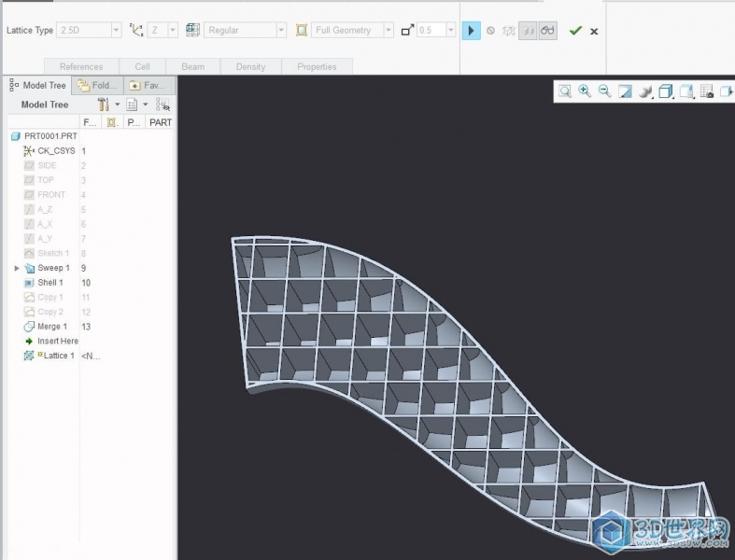Viewport: 735px width, 560px height.
Task: Open Lattice Type 2.5D dropdown
Action: [116, 31]
